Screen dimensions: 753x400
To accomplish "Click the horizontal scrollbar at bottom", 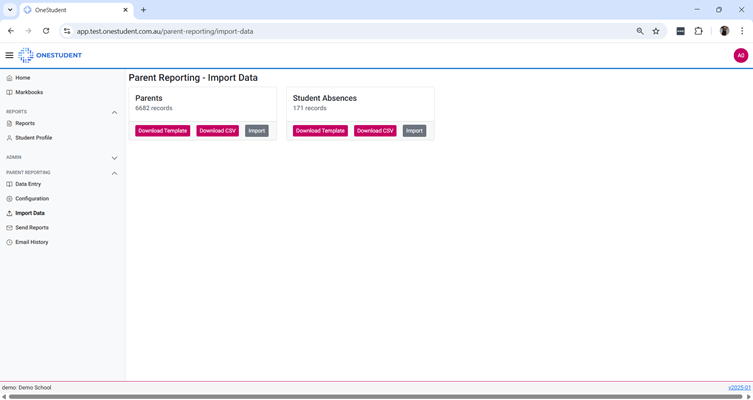I will point(375,396).
